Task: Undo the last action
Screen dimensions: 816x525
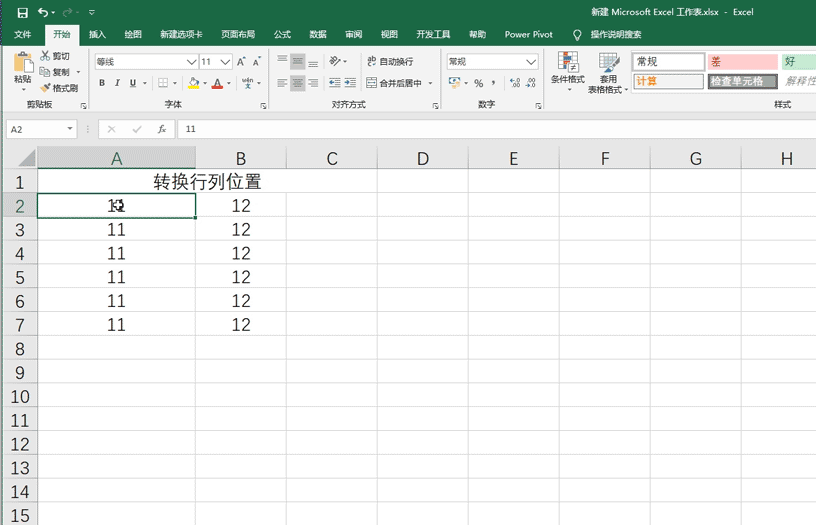Action: pos(43,12)
